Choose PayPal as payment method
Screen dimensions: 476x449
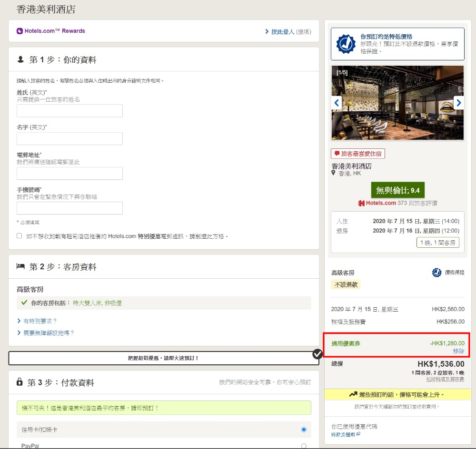[x=304, y=446]
